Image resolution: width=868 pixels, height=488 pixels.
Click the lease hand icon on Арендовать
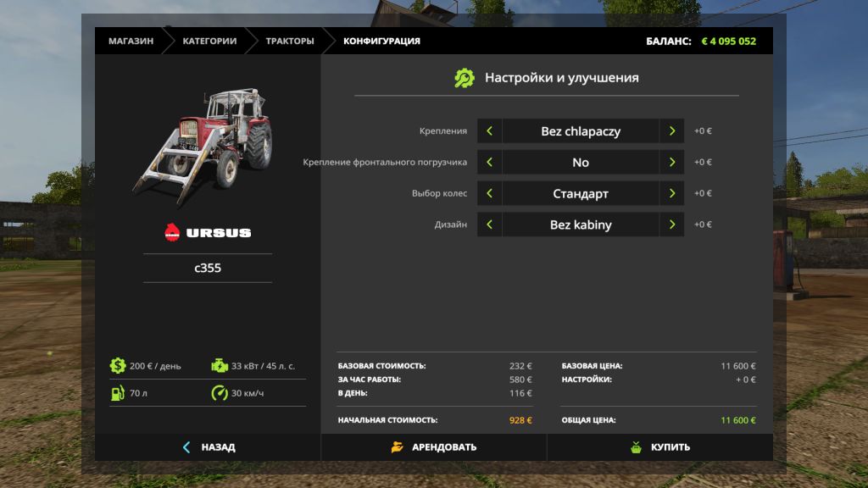click(398, 447)
